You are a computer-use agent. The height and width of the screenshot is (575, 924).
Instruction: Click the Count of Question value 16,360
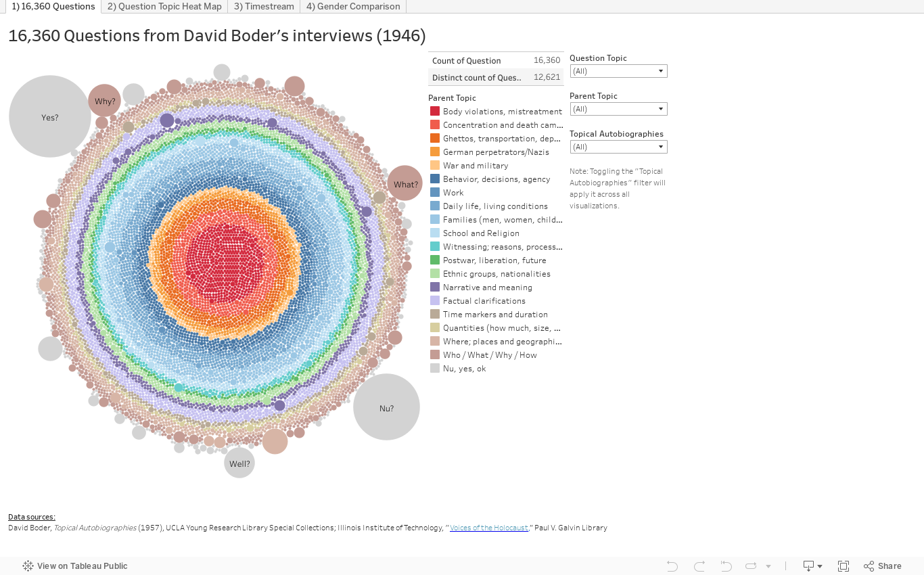[547, 60]
